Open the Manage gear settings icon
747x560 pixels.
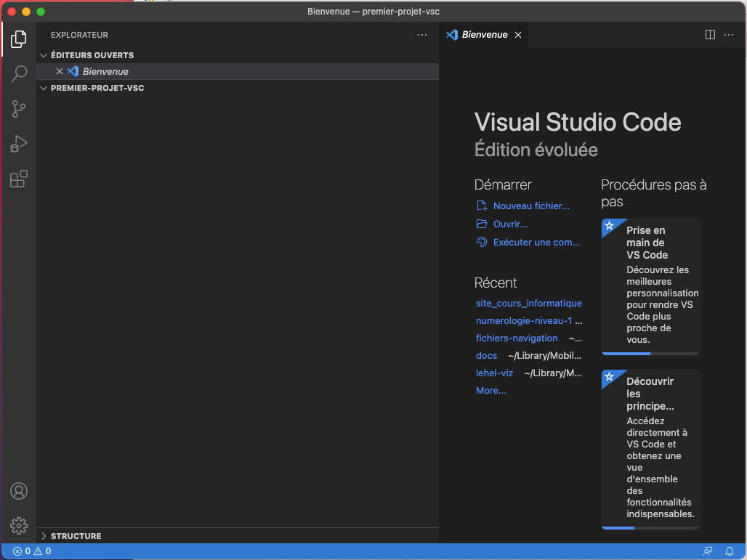[19, 525]
